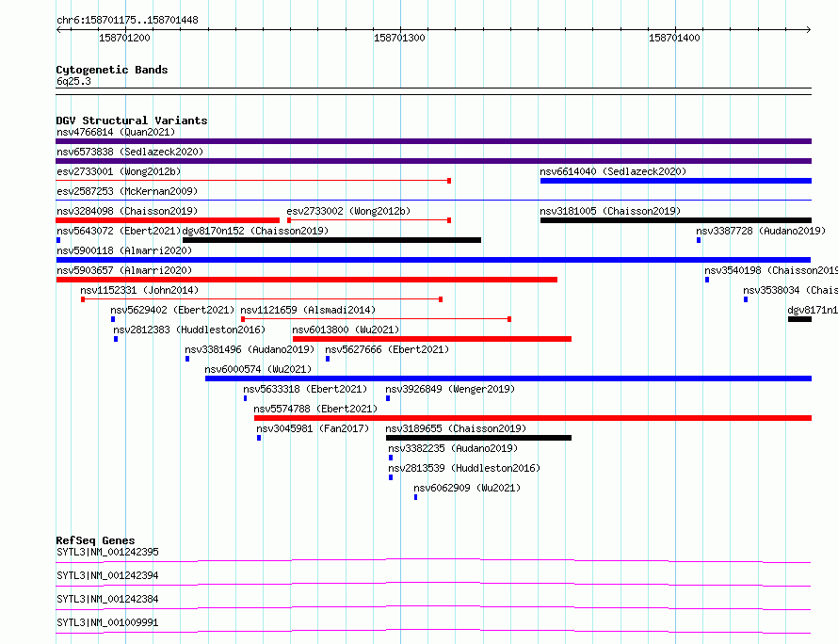Click nsv5627666 (Ebert2021) label
Screen dimensions: 838x644
(387, 349)
